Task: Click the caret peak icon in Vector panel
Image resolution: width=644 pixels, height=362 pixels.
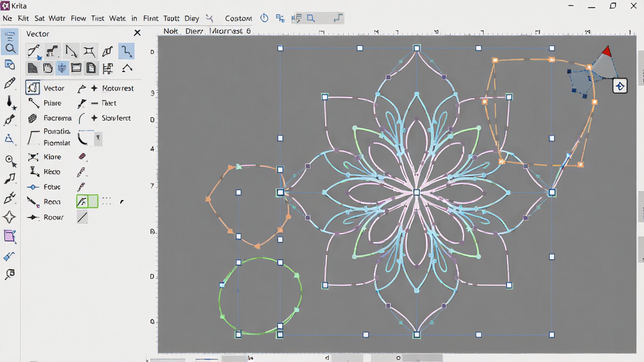Action: click(x=127, y=68)
